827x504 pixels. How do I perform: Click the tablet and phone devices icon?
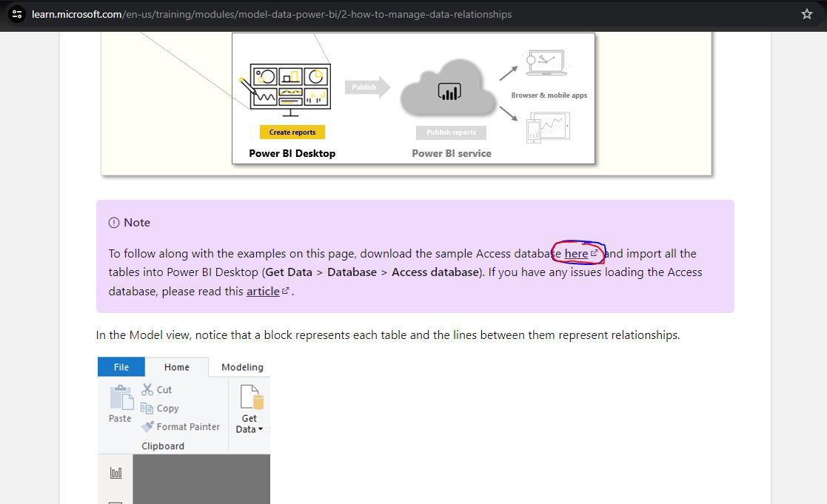[548, 127]
